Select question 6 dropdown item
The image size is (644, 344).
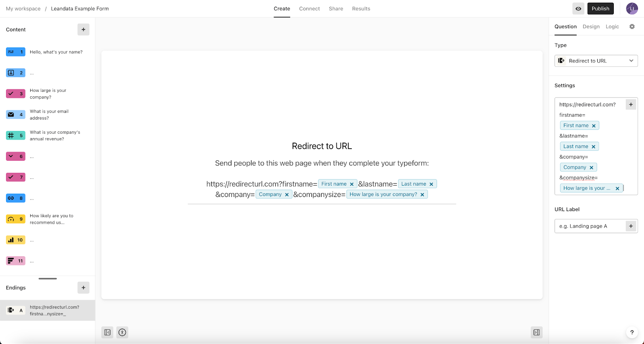coord(16,156)
